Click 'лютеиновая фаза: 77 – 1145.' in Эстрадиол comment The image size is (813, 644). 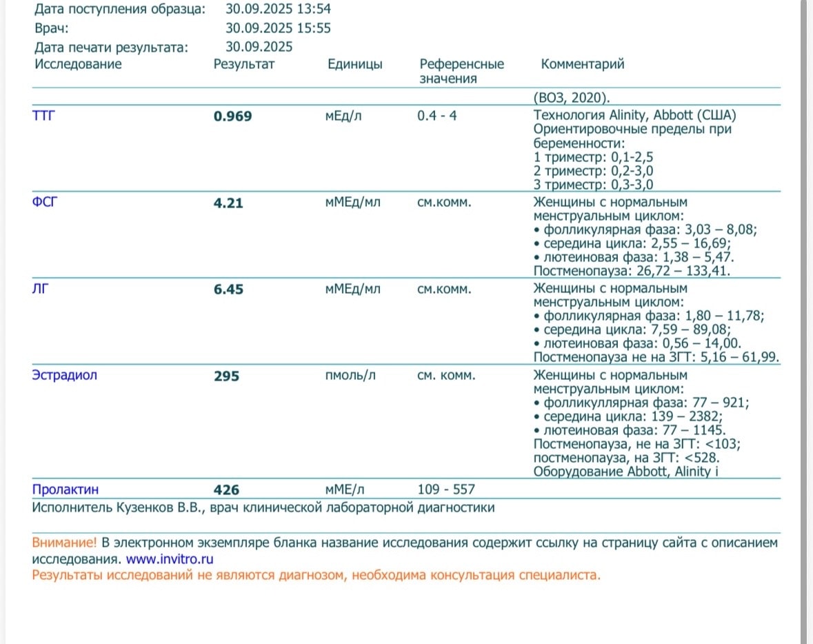[x=634, y=430]
